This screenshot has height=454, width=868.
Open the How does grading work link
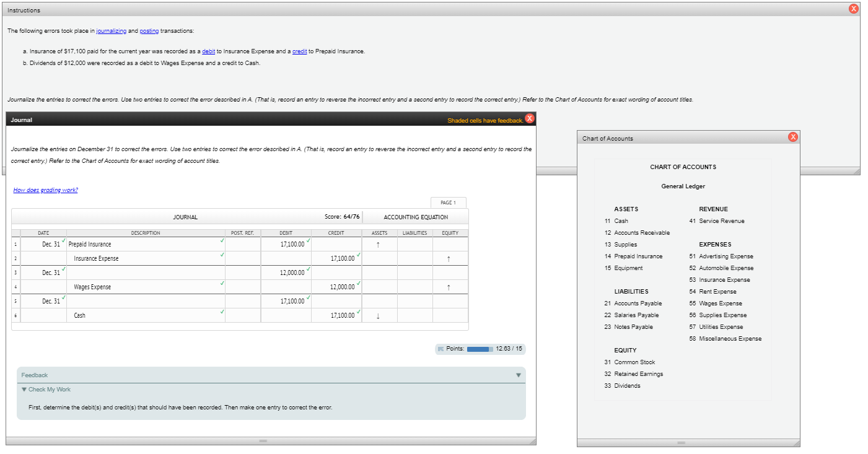coord(46,190)
